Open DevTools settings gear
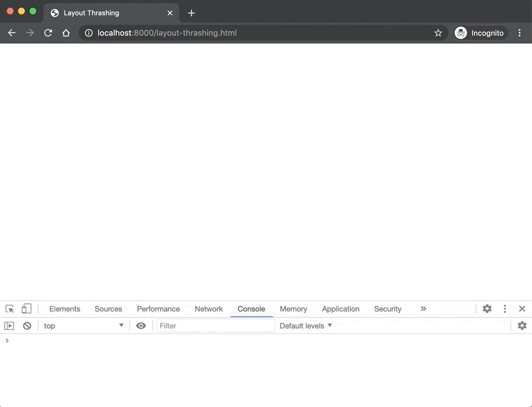This screenshot has width=532, height=407. pos(487,309)
